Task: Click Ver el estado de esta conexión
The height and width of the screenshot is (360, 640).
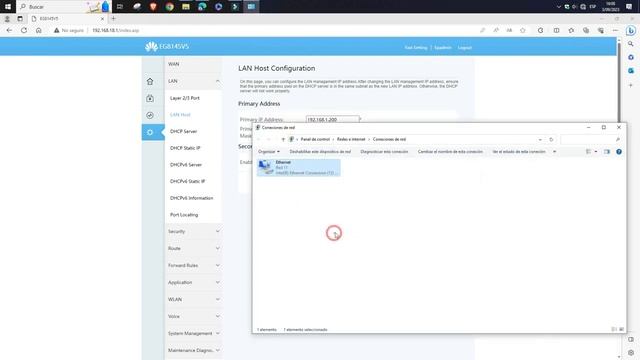Action: [x=519, y=152]
